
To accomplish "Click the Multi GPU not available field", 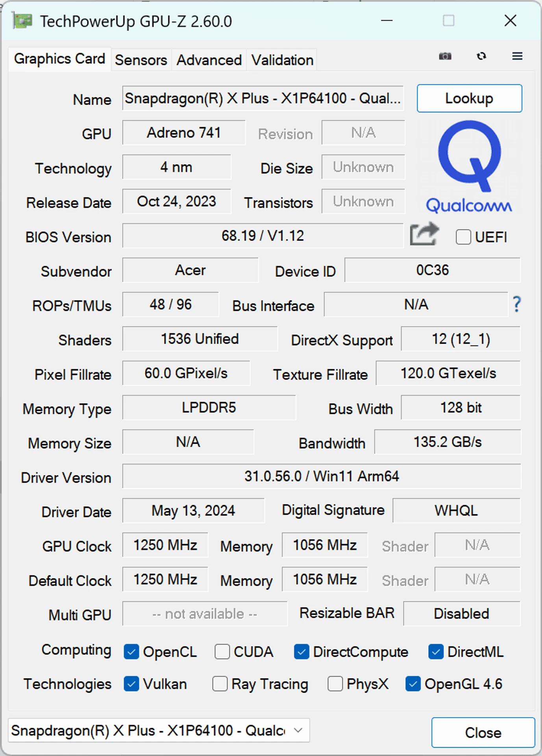I will [205, 613].
